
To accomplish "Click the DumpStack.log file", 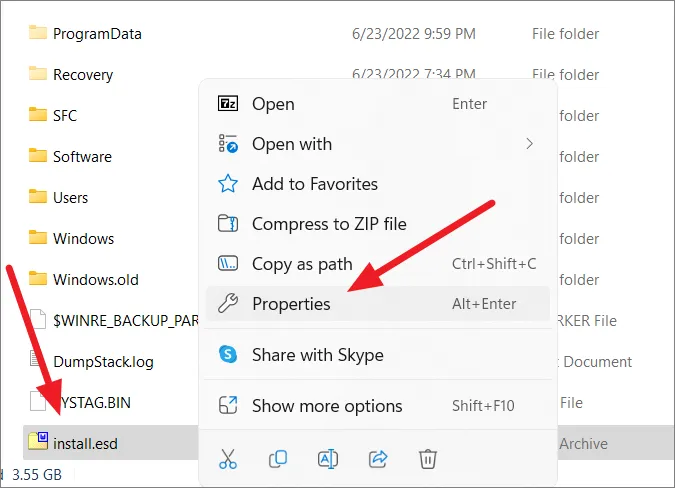I will pos(103,361).
